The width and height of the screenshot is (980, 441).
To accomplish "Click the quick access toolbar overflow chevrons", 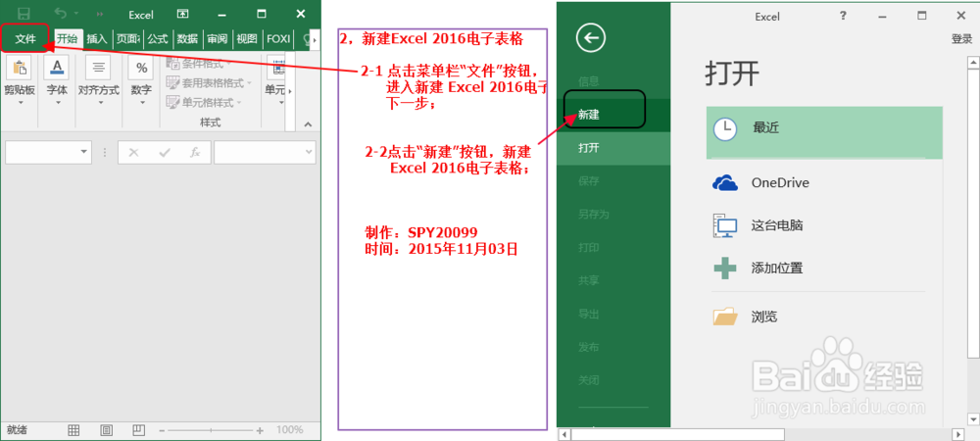I will (x=99, y=14).
